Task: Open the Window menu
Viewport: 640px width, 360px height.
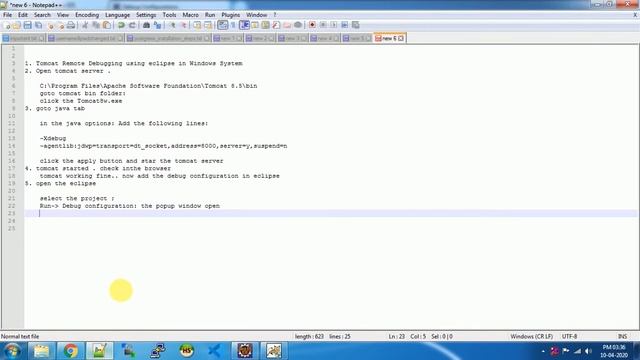Action: (x=256, y=15)
